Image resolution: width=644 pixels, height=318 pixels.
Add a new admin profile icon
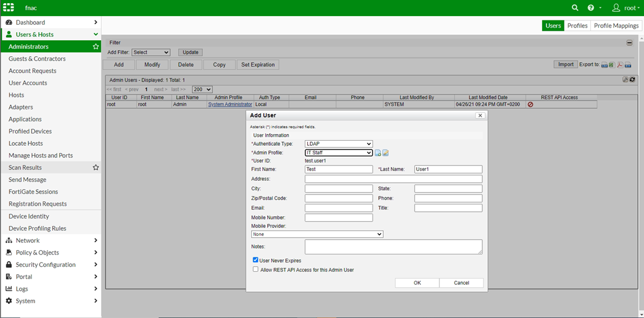[378, 153]
